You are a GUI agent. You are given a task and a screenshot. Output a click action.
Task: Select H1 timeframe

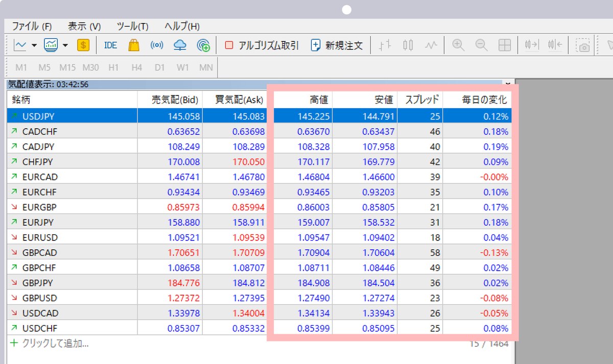(113, 67)
